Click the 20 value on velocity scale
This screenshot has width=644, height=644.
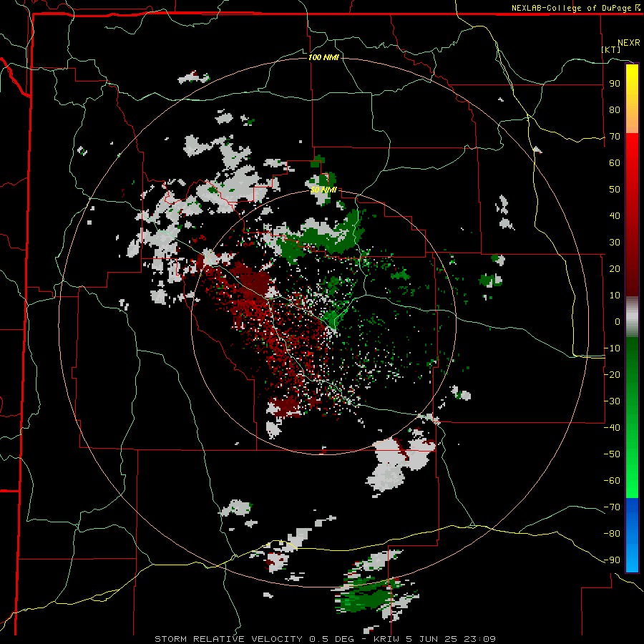point(615,269)
